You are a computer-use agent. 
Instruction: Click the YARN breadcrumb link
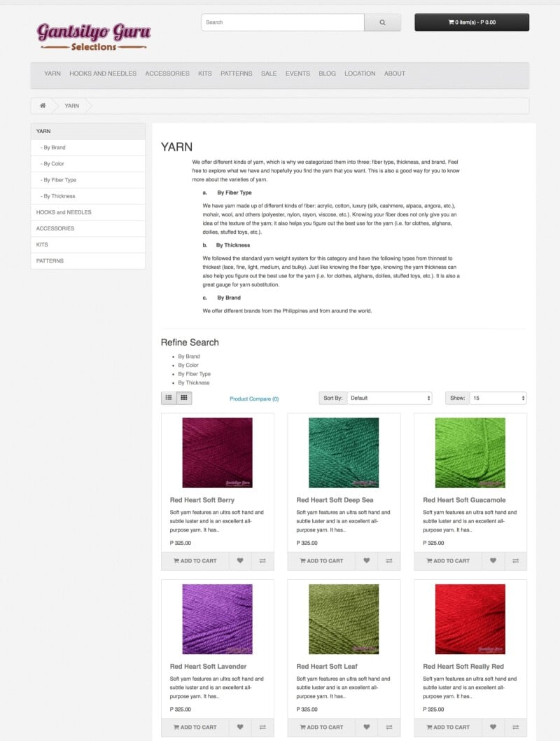click(72, 106)
